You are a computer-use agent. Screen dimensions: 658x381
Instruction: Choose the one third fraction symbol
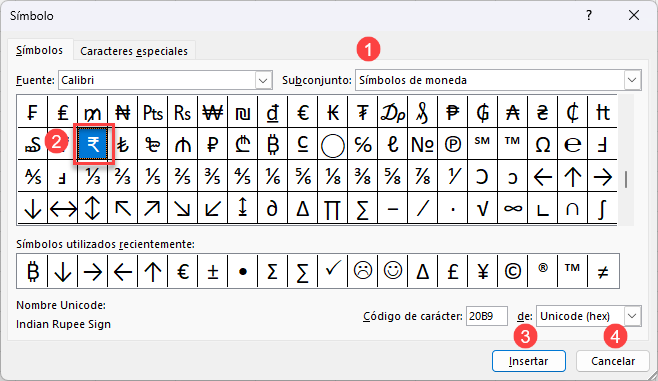click(x=93, y=177)
